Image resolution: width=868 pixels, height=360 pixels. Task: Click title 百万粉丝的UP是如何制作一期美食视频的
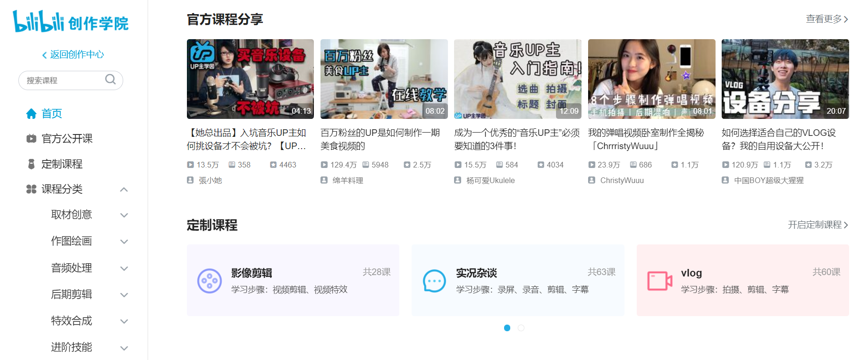pyautogui.click(x=380, y=140)
